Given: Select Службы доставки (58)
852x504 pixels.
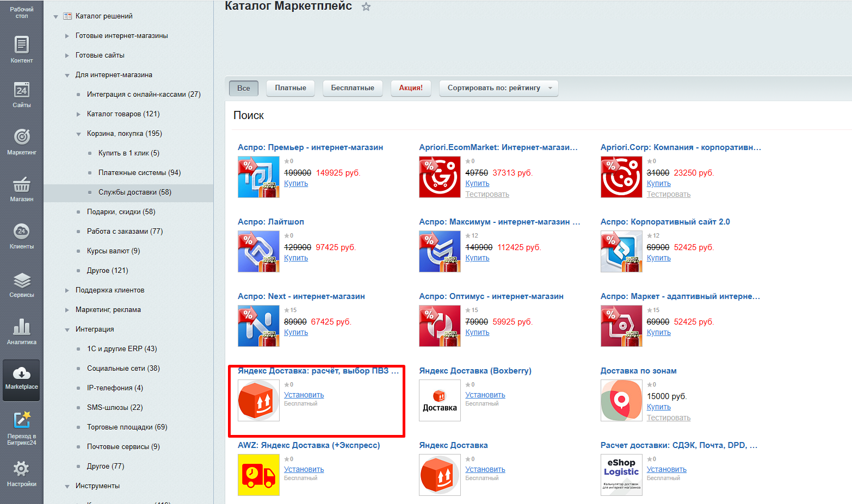Looking at the screenshot, I should coord(135,192).
